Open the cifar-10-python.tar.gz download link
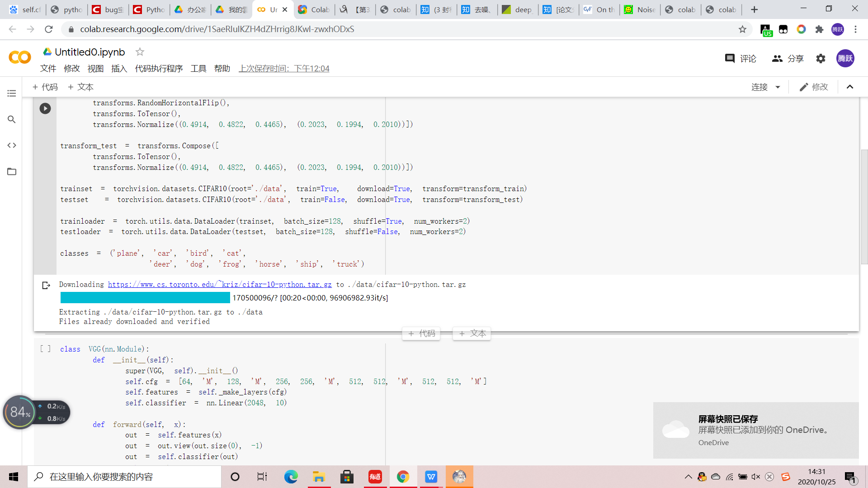The height and width of the screenshot is (488, 868). pyautogui.click(x=220, y=284)
